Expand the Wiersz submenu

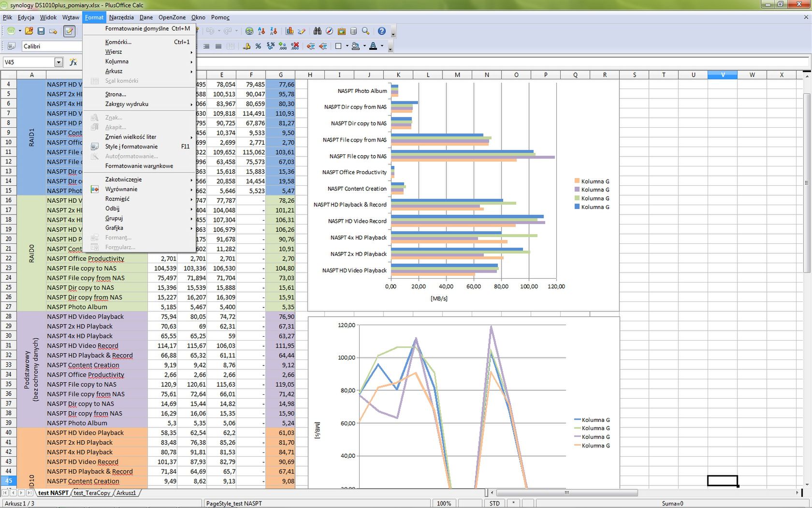[x=139, y=52]
